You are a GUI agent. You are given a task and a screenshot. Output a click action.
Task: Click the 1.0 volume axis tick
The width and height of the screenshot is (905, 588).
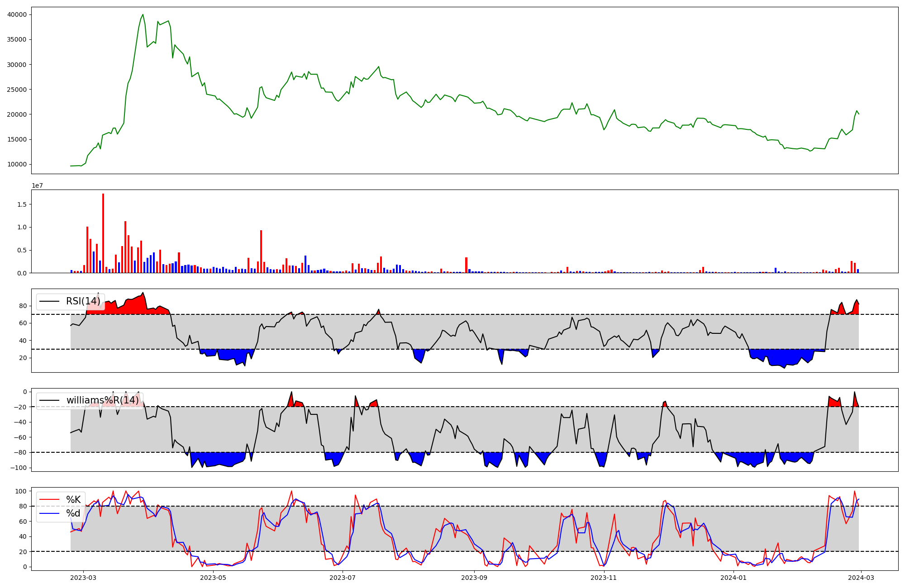(x=22, y=228)
